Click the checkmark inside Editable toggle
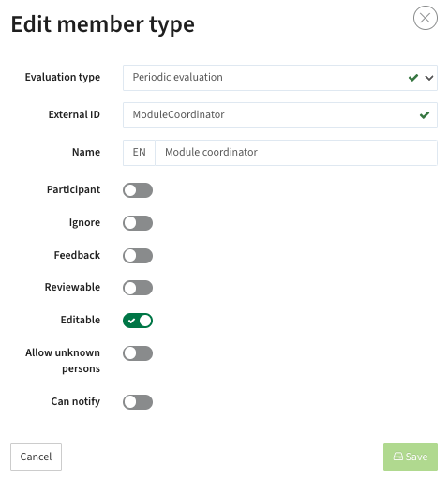Viewport: 448px width, 479px height. tap(131, 321)
